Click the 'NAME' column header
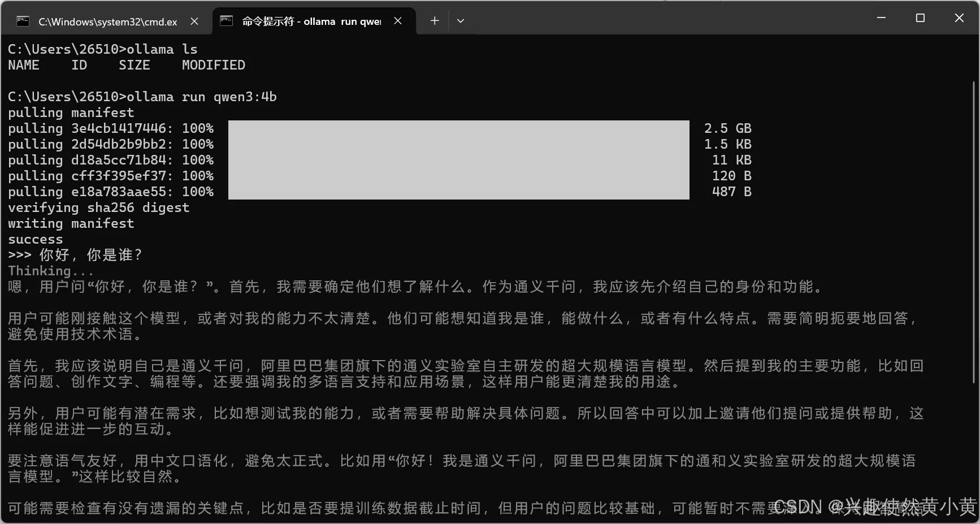The height and width of the screenshot is (524, 980). pyautogui.click(x=24, y=65)
